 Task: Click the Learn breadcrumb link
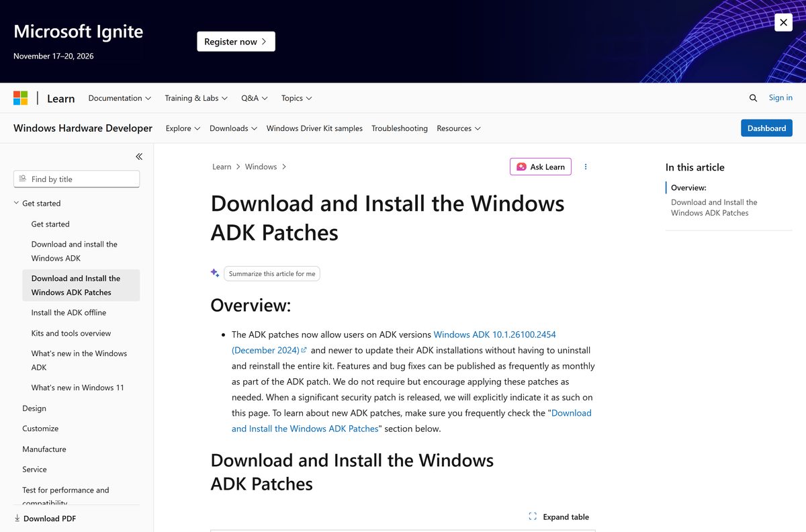coord(222,167)
